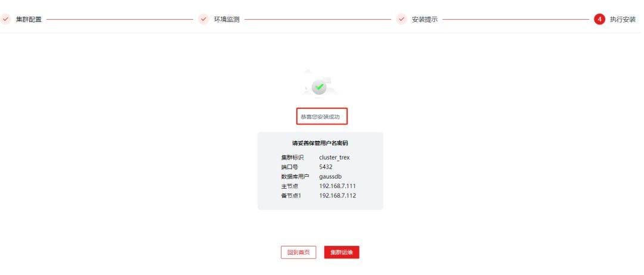Click the 集群配置 step checkmark icon

[5, 19]
